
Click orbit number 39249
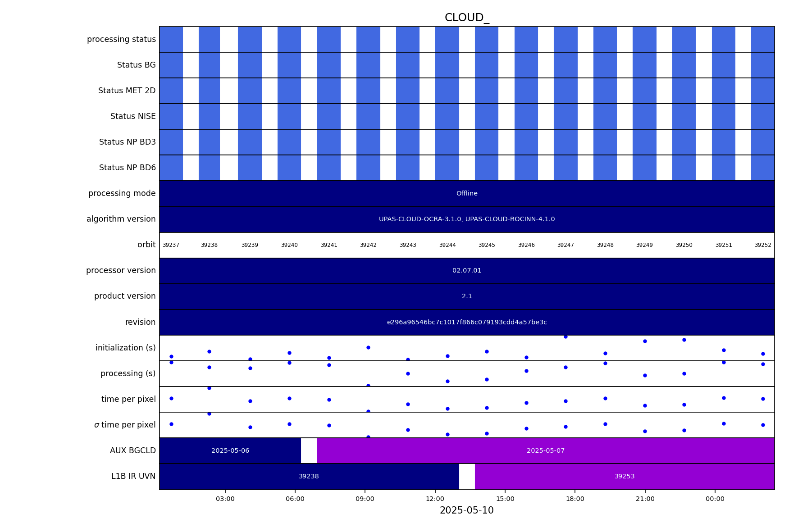[644, 245]
